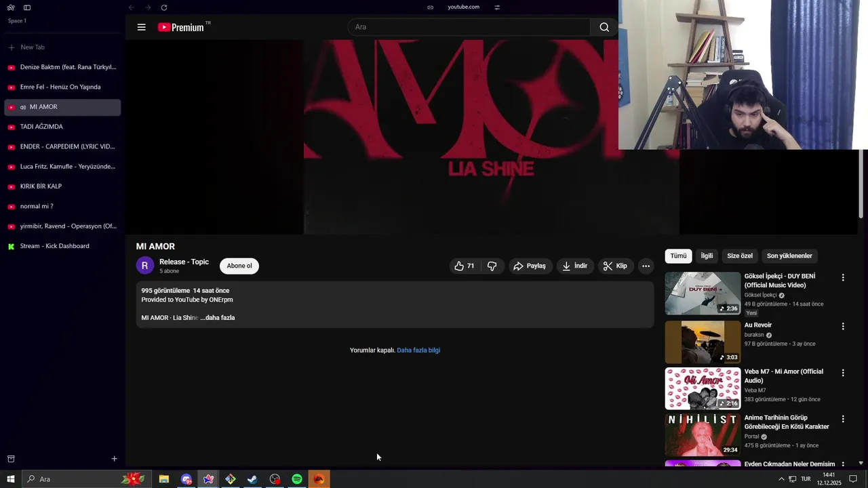The width and height of the screenshot is (868, 488).
Task: Expand description with ...daha fazla
Action: tap(217, 318)
